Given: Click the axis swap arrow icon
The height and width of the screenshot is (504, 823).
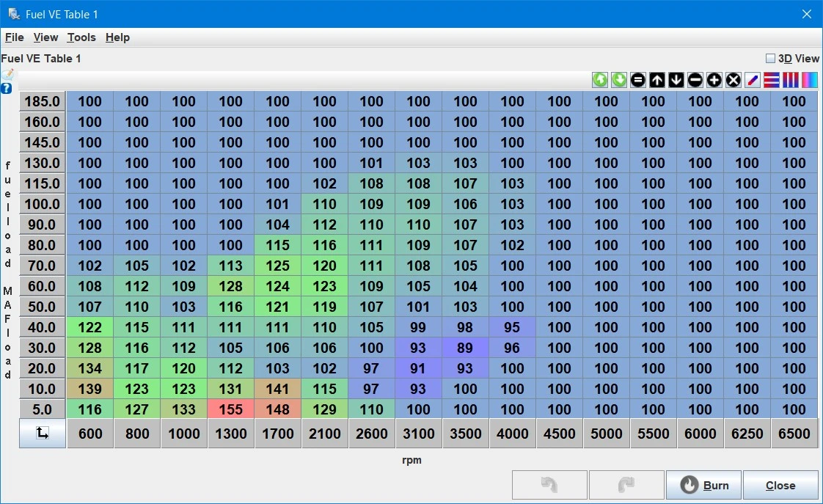Looking at the screenshot, I should (x=43, y=433).
